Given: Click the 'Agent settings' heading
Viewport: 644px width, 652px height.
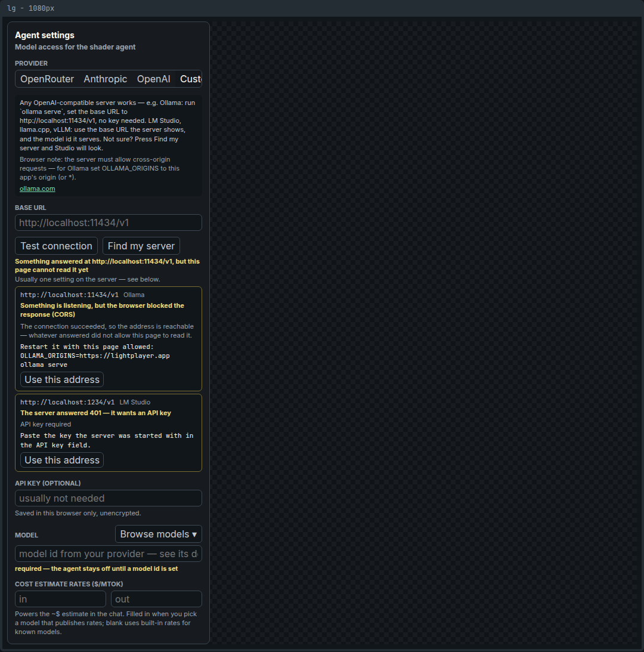Looking at the screenshot, I should point(45,35).
